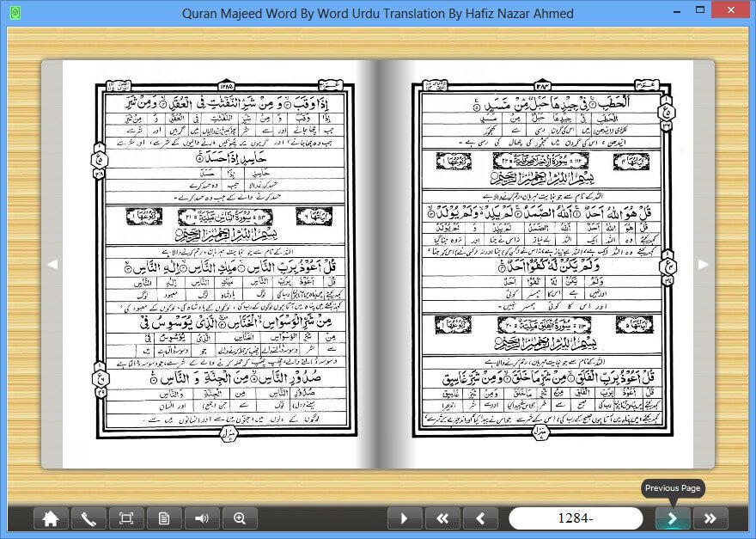This screenshot has height=539, width=756.
Task: Close the Quran Majeed window
Action: tap(732, 10)
